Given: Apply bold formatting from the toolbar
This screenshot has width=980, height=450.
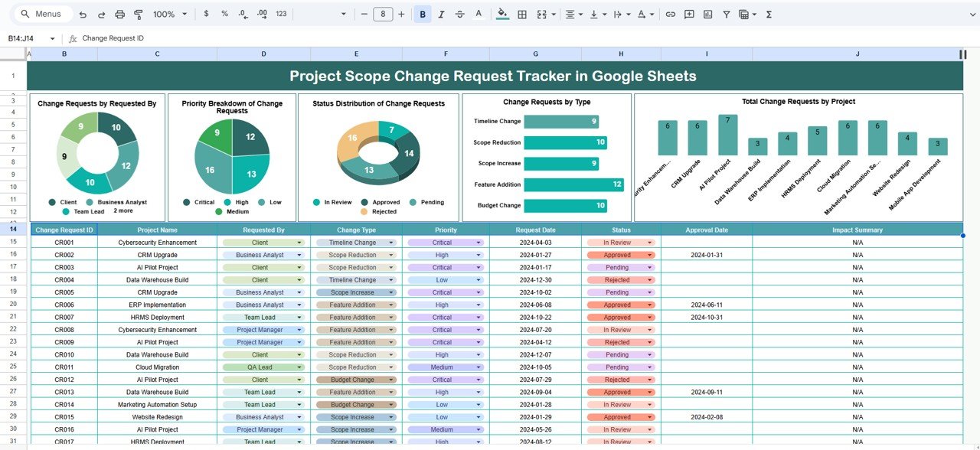Looking at the screenshot, I should 423,14.
